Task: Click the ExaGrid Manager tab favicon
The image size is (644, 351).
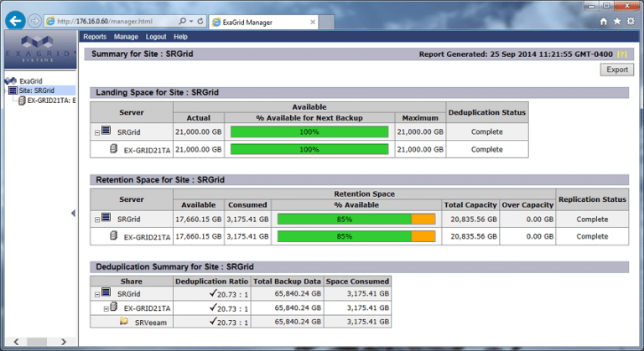Action: [216, 22]
